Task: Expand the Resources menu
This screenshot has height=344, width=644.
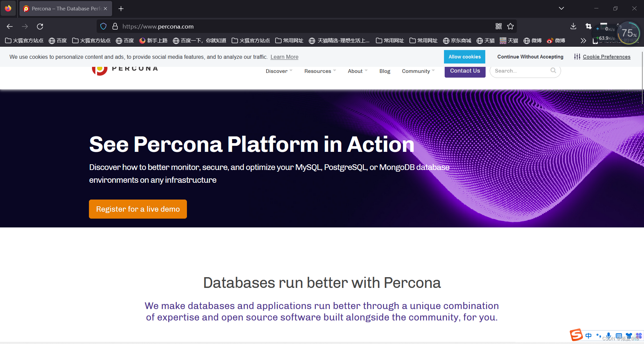Action: point(320,71)
